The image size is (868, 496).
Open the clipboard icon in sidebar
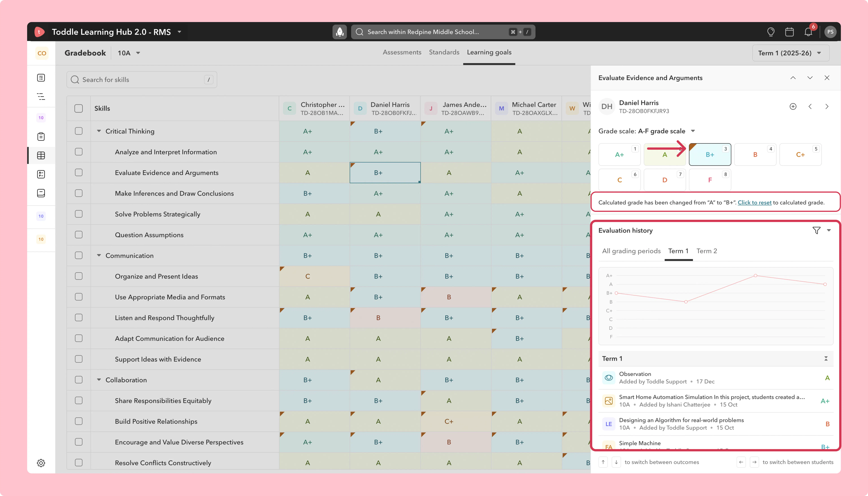(41, 137)
